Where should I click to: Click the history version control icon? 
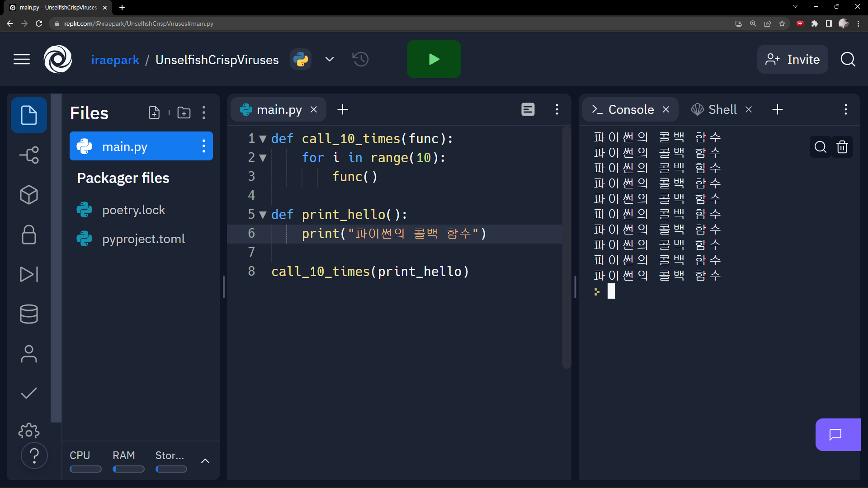[359, 59]
